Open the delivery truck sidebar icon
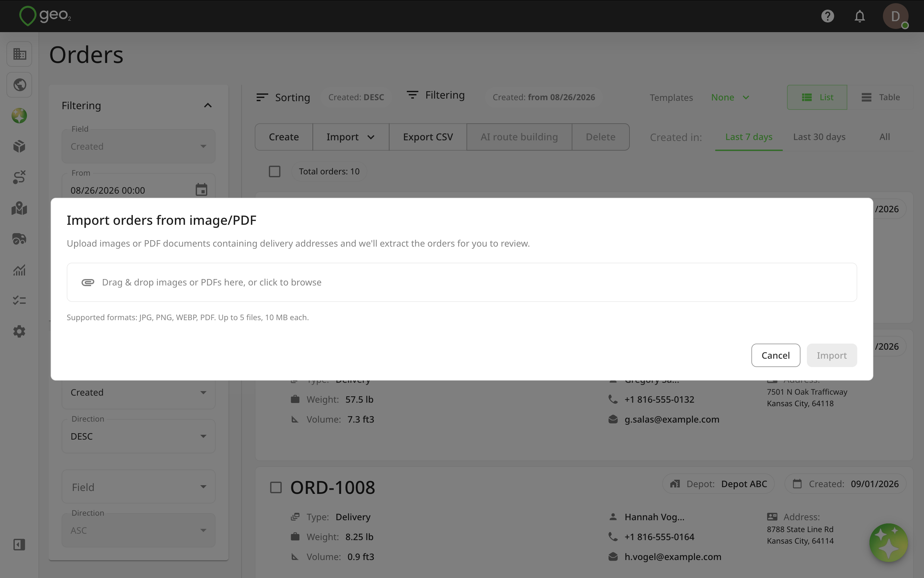This screenshot has width=924, height=578. (x=20, y=239)
